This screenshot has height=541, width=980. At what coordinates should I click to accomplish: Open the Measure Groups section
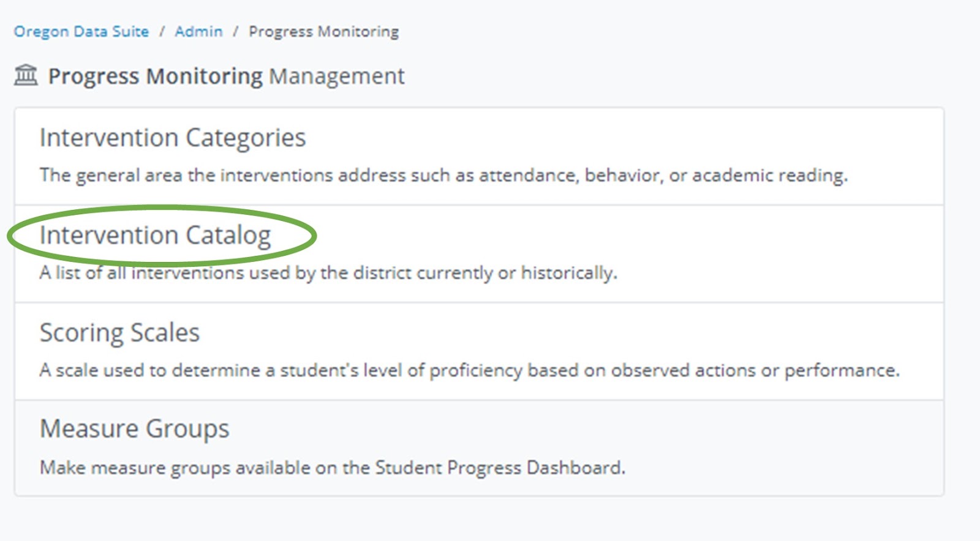click(134, 428)
